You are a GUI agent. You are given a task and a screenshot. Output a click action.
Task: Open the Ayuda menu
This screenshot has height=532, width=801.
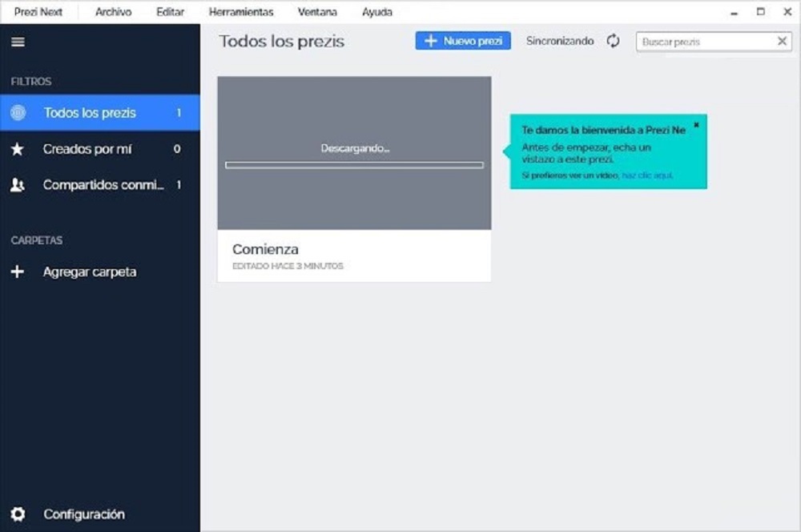point(377,12)
